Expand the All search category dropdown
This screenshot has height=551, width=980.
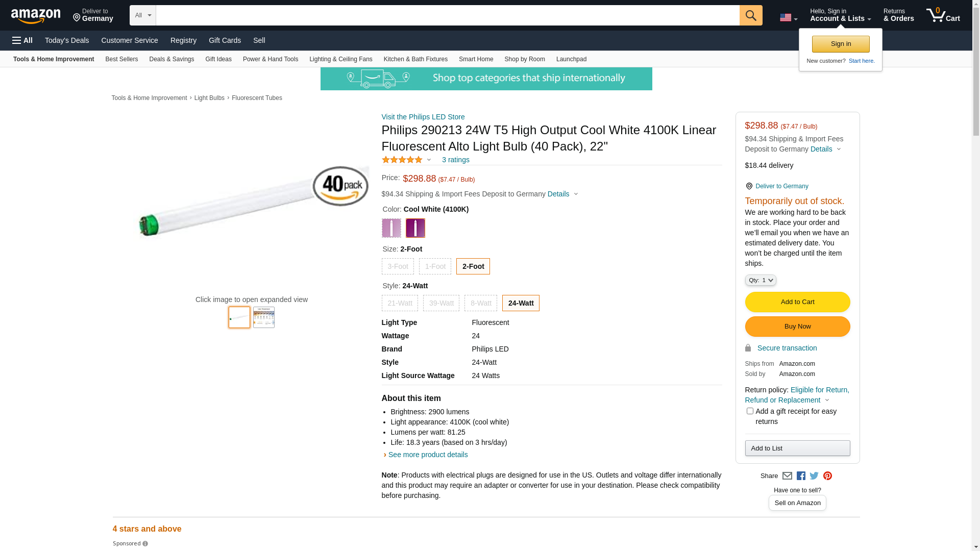142,15
